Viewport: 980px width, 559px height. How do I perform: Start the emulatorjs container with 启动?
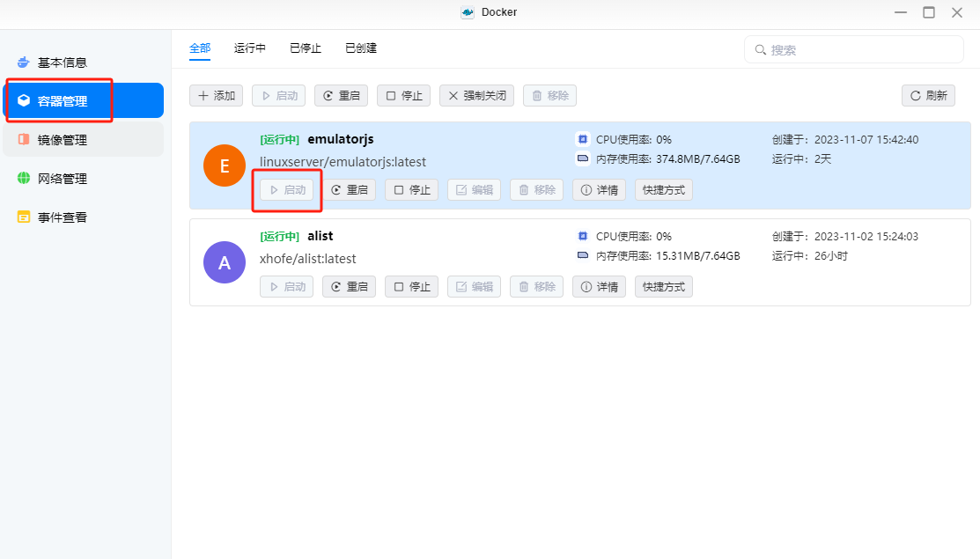(287, 190)
